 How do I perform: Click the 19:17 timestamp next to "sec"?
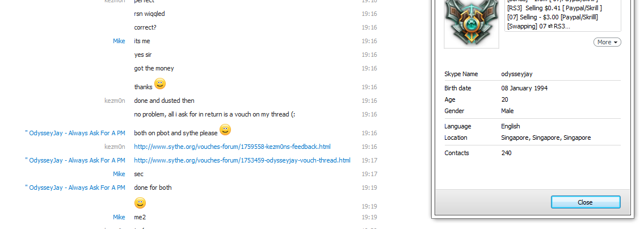coord(369,174)
